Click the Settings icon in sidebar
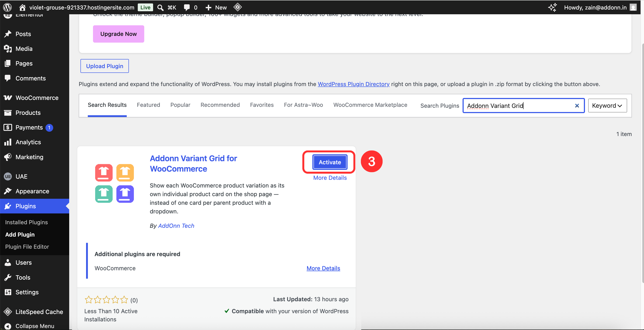644x330 pixels. tap(8, 292)
